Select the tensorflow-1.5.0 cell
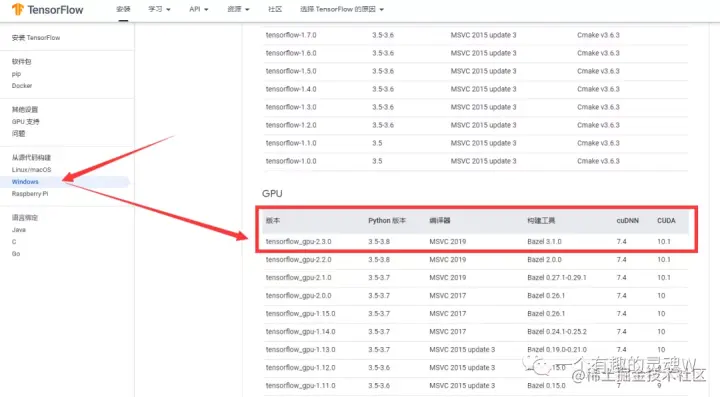The height and width of the screenshot is (397, 720). 291,71
